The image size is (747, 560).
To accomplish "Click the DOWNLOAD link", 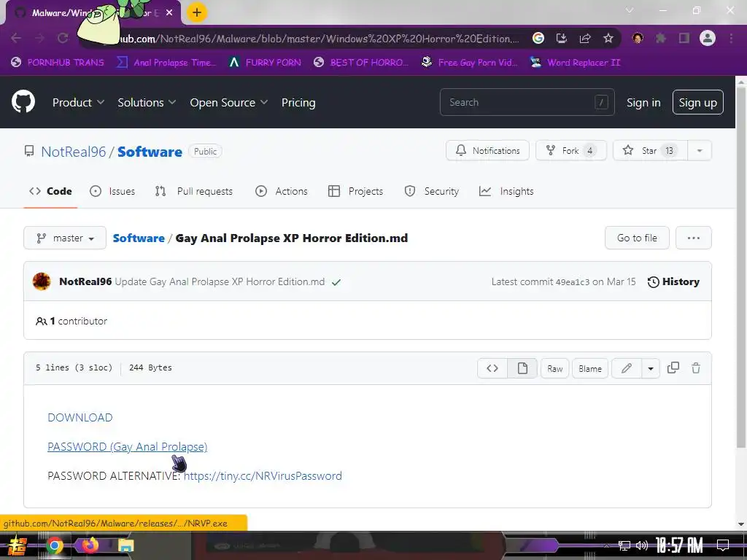I will click(x=80, y=418).
